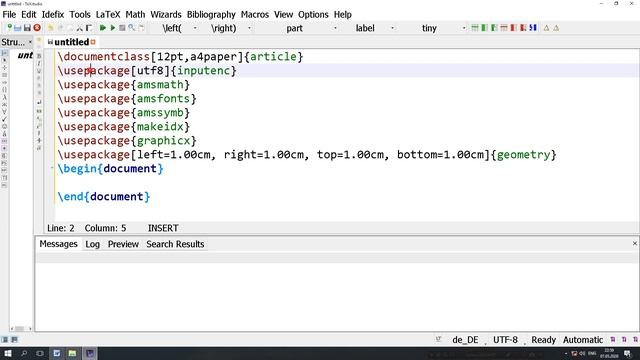Click the Bold icon in the vertical toolbar
The height and width of the screenshot is (360, 640).
39,56
